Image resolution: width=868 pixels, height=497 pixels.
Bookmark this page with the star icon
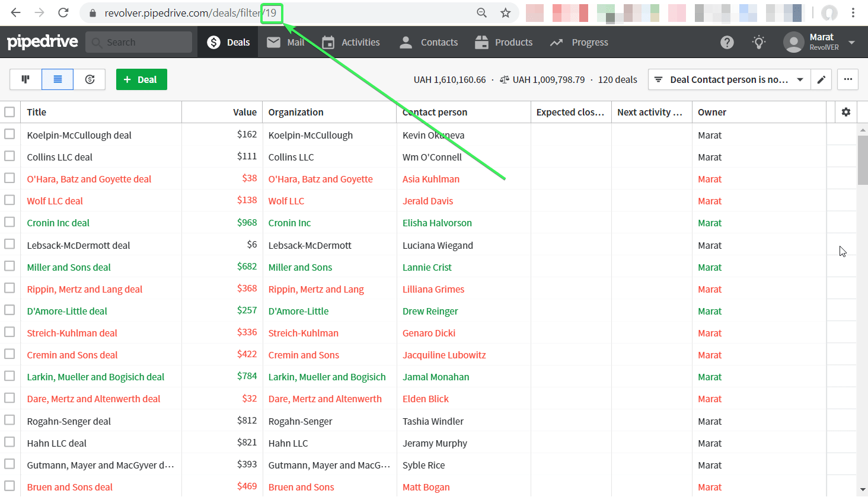(505, 12)
